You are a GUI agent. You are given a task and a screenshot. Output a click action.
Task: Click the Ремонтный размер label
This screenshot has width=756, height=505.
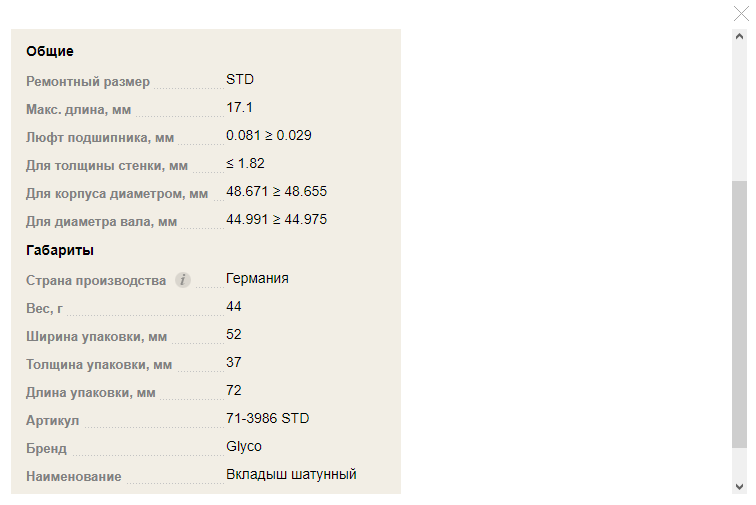(88, 82)
